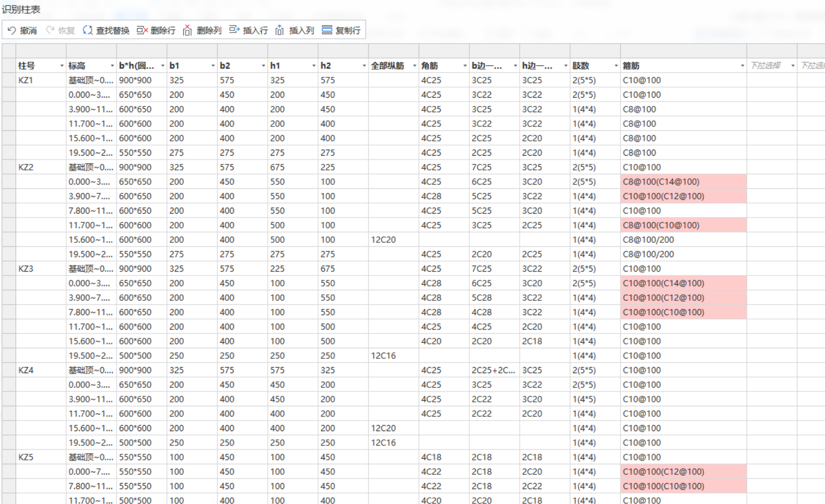Open 查找替换 find and replace
This screenshot has width=825, height=504.
pyautogui.click(x=106, y=30)
